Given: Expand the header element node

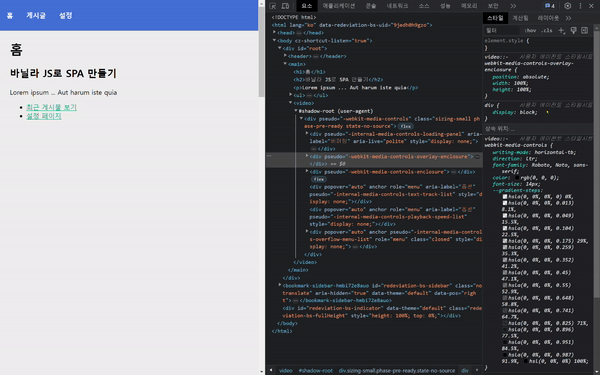Looking at the screenshot, I should coord(285,56).
